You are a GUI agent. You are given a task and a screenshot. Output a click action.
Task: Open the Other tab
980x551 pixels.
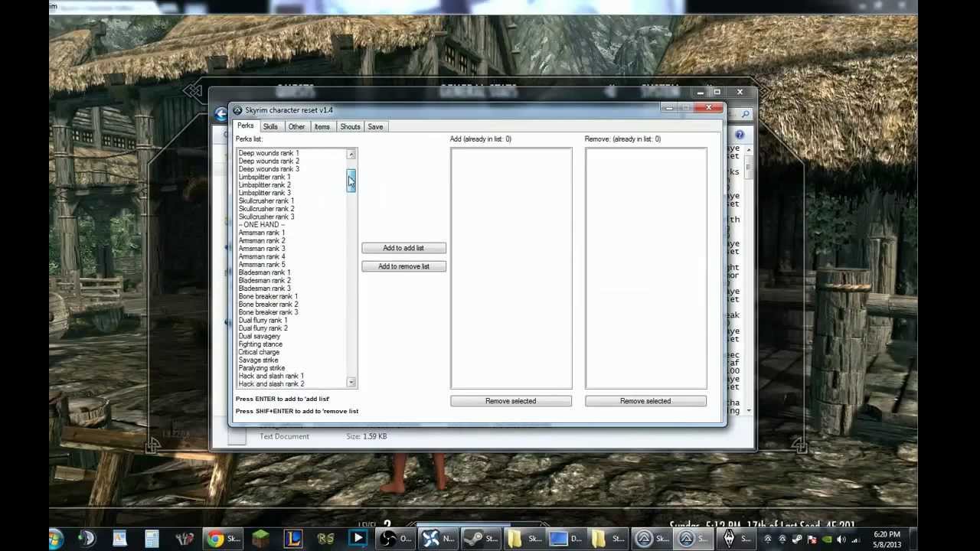click(x=296, y=126)
